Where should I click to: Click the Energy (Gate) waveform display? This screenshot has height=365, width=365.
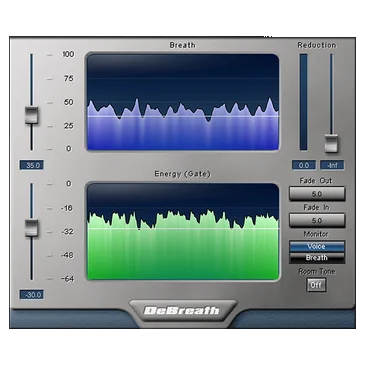183,231
